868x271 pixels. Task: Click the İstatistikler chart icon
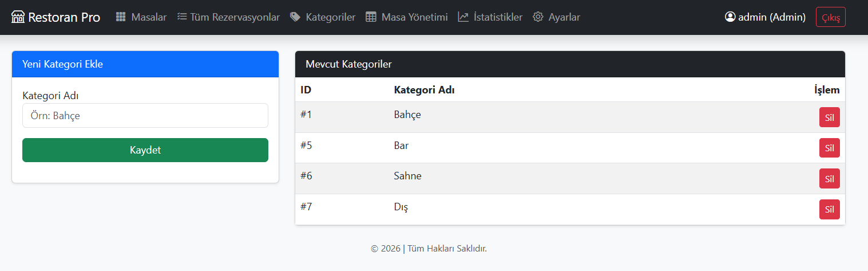click(x=463, y=17)
